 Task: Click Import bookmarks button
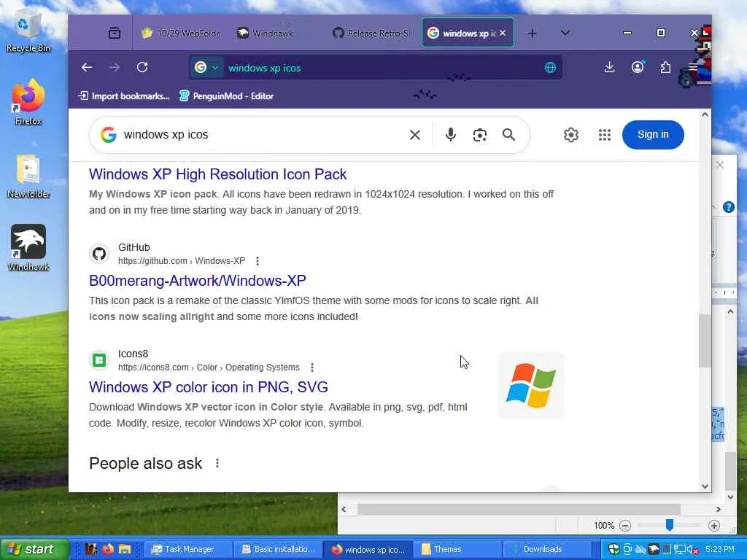124,96
